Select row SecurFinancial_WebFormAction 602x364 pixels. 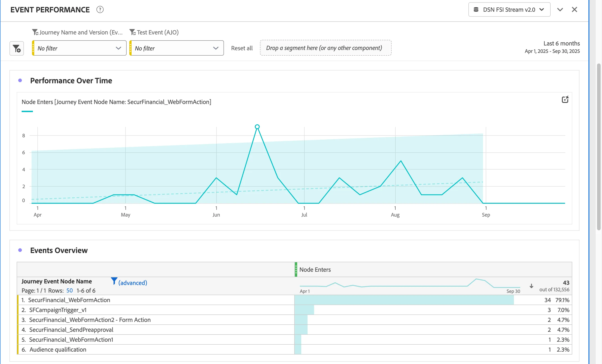pos(294,300)
